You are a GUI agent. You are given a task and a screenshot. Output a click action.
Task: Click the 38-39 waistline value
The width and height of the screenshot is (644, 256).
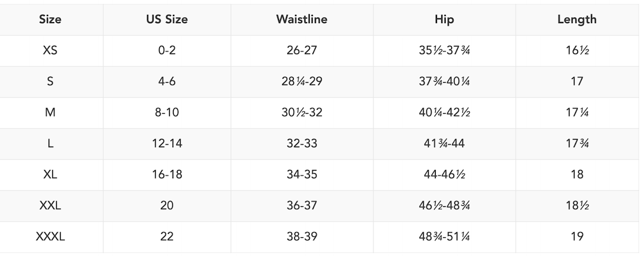pos(302,237)
